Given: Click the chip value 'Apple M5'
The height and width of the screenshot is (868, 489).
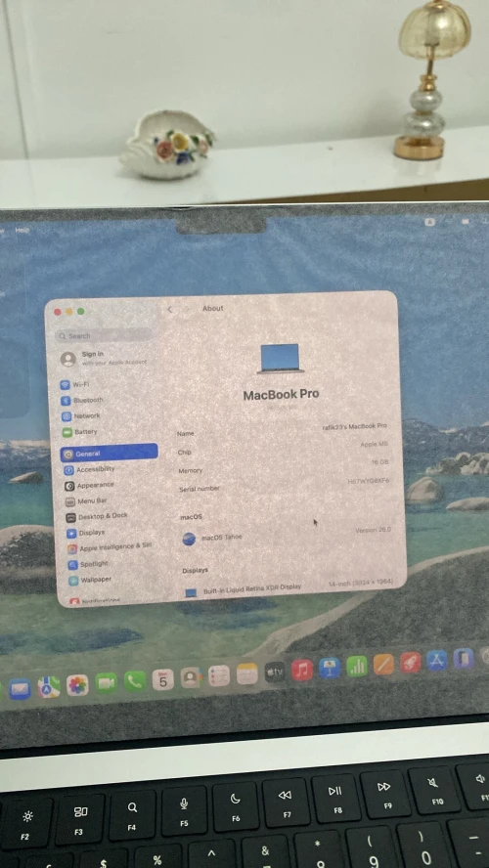Looking at the screenshot, I should [x=375, y=444].
